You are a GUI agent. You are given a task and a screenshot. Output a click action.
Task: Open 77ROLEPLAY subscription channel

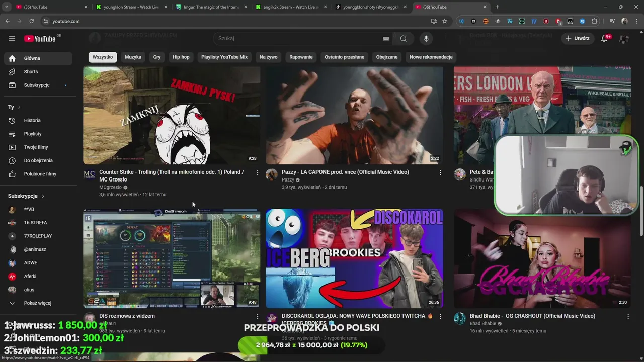click(38, 236)
